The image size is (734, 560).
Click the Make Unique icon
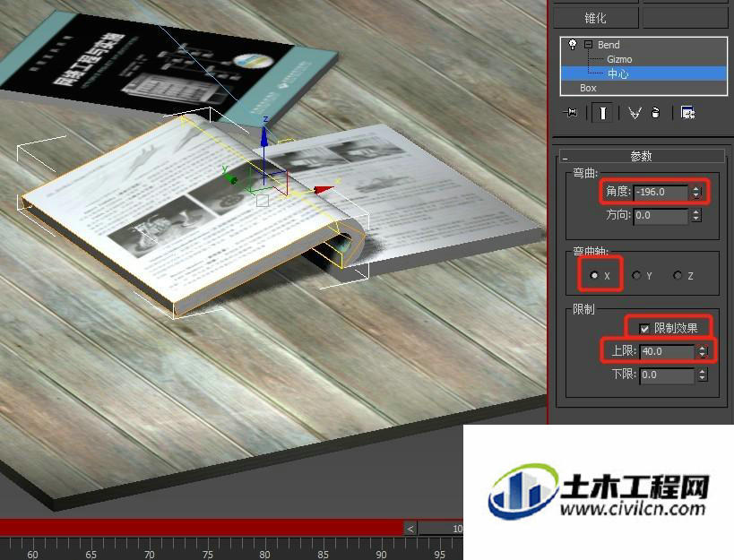(635, 113)
